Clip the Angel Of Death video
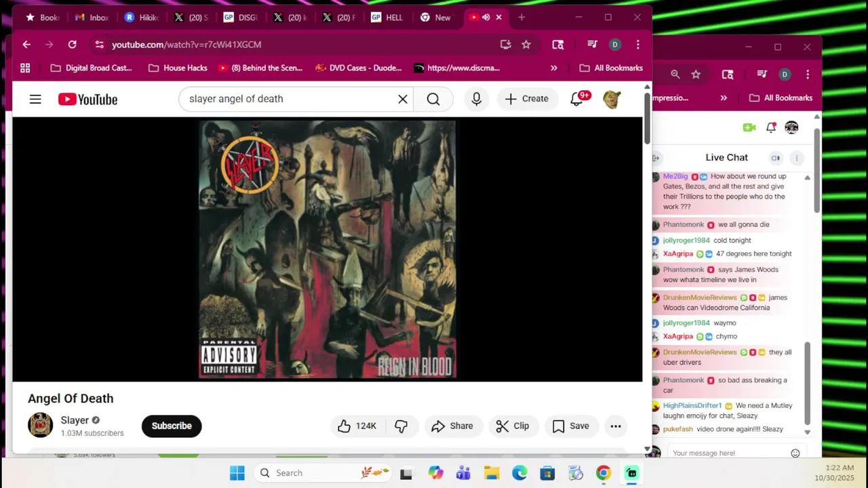 tap(513, 426)
